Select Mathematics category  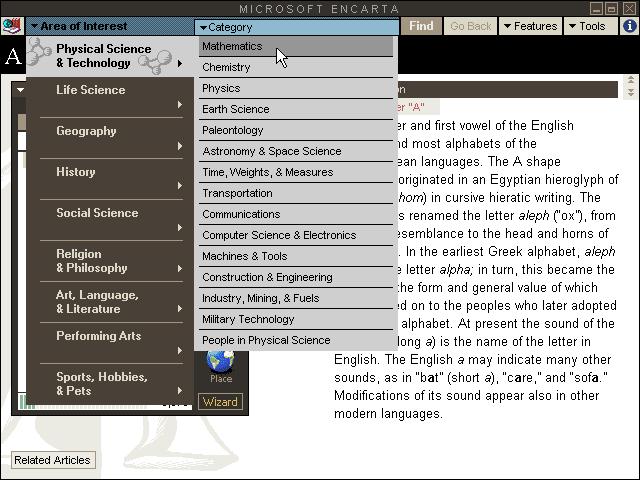(x=296, y=46)
